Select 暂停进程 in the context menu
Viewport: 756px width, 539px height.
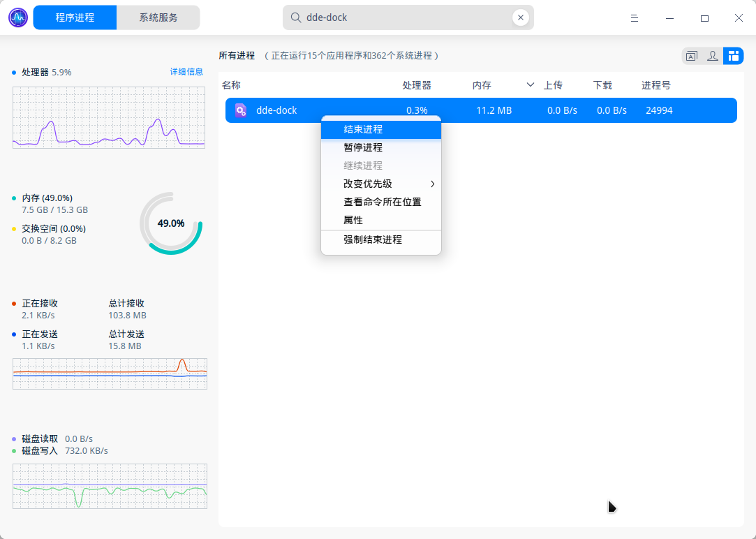click(380, 147)
